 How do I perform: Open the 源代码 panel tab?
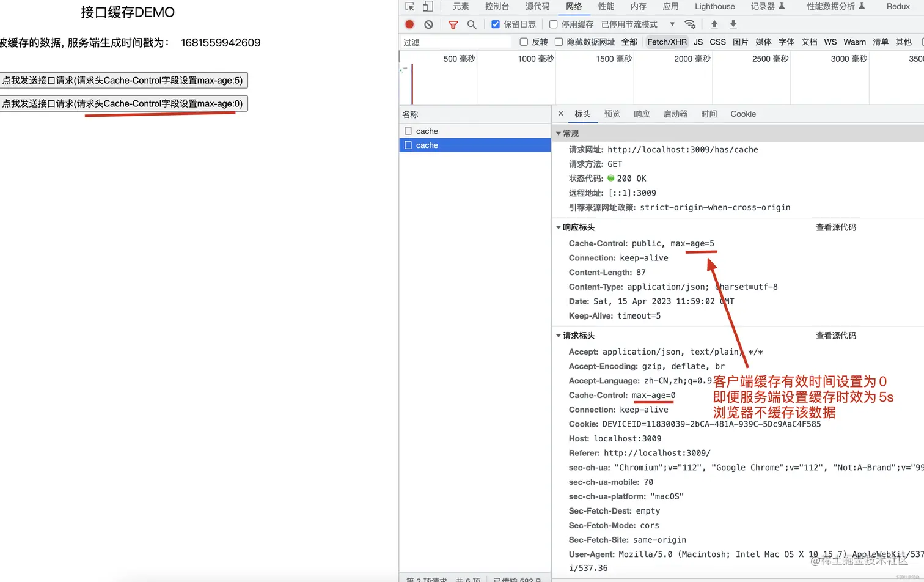click(x=538, y=6)
